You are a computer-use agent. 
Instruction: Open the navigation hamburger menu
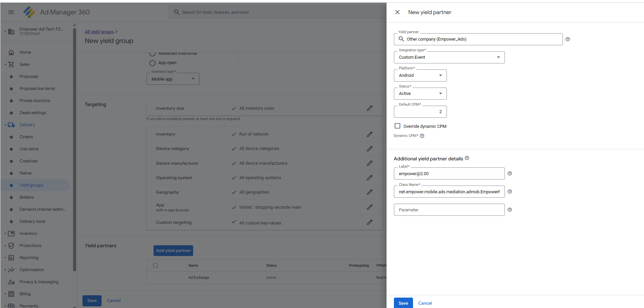point(11,12)
